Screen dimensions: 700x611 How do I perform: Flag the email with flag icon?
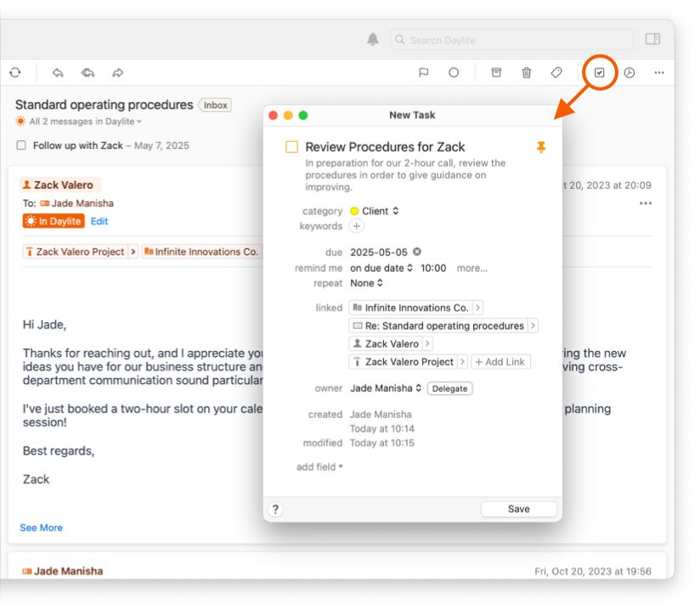[424, 72]
